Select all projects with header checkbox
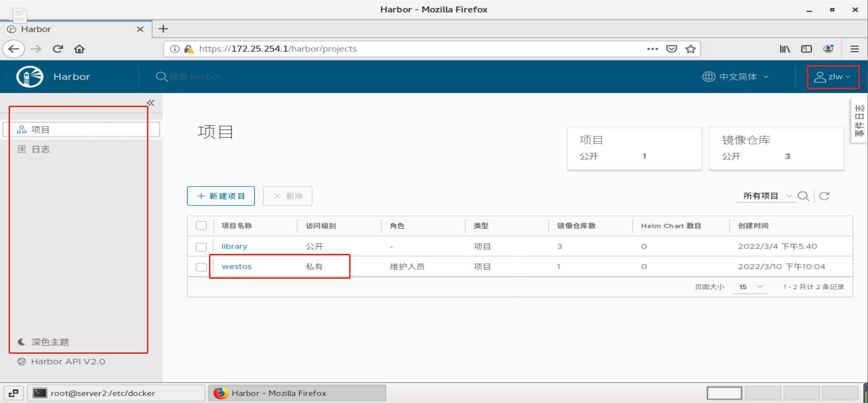 pos(201,225)
